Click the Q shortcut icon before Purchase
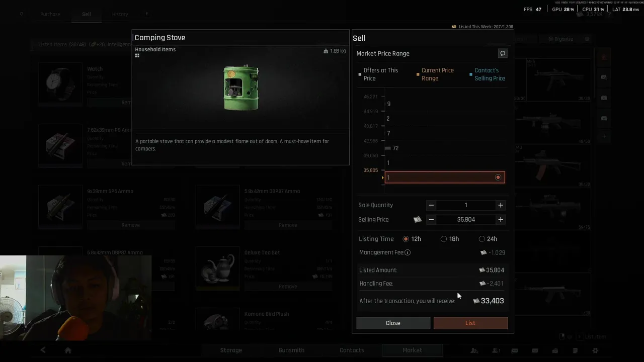The width and height of the screenshot is (644, 362). 21,14
